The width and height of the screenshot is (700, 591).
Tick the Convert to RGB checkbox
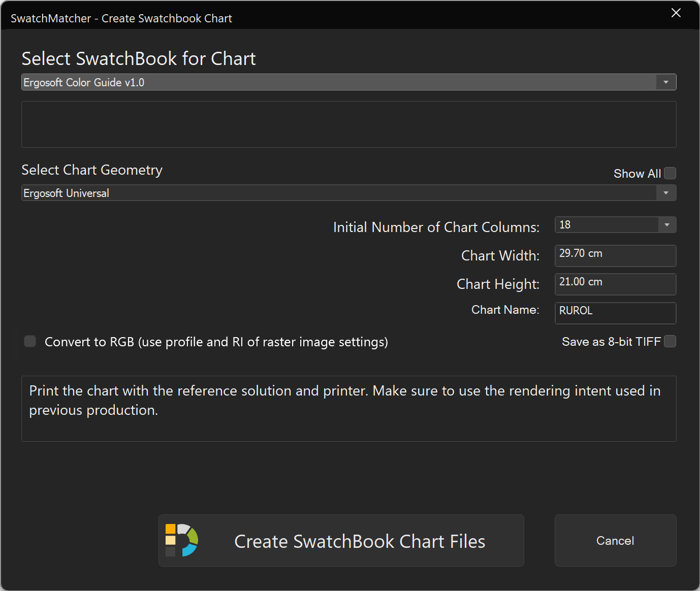coord(30,341)
